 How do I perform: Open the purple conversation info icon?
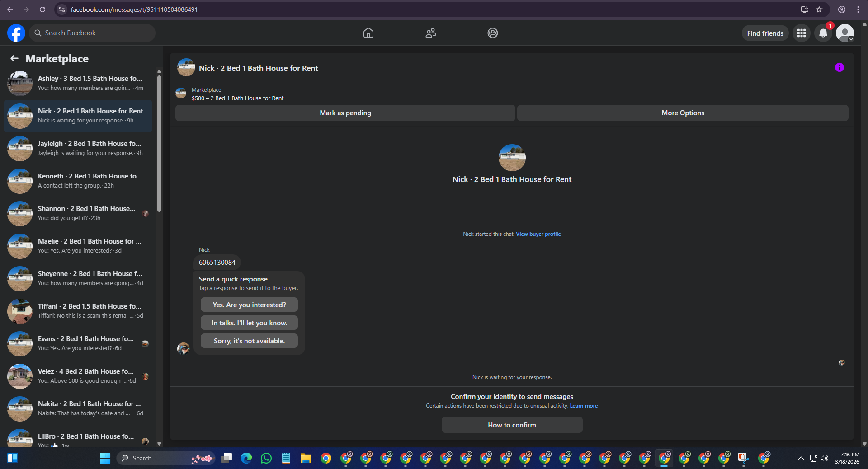pos(840,67)
